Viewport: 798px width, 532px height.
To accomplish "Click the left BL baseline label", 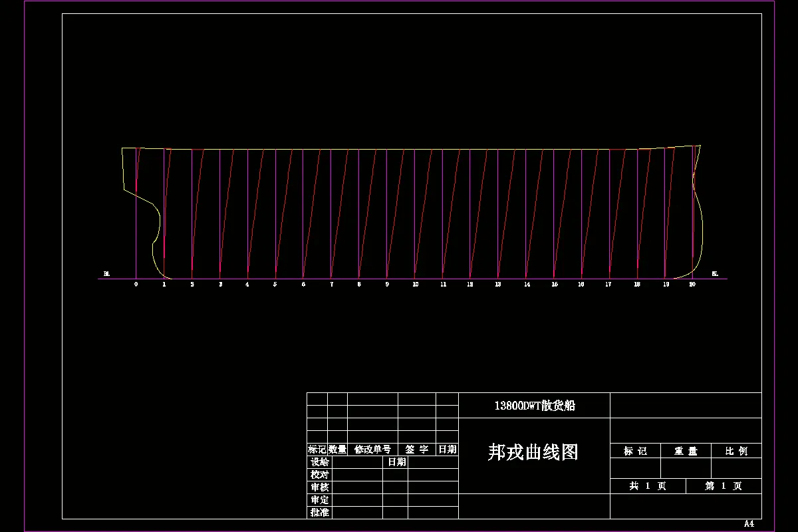I will pos(105,273).
